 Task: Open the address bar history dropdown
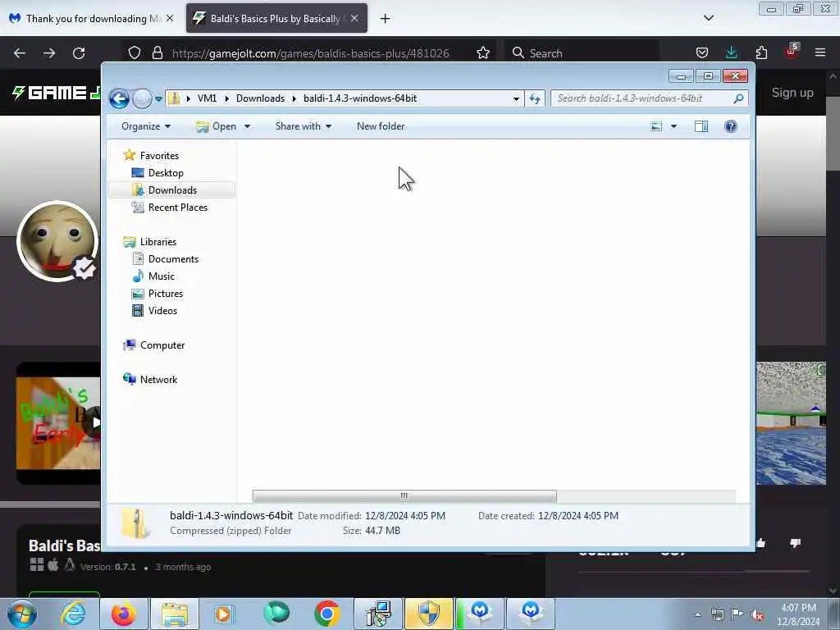(516, 98)
